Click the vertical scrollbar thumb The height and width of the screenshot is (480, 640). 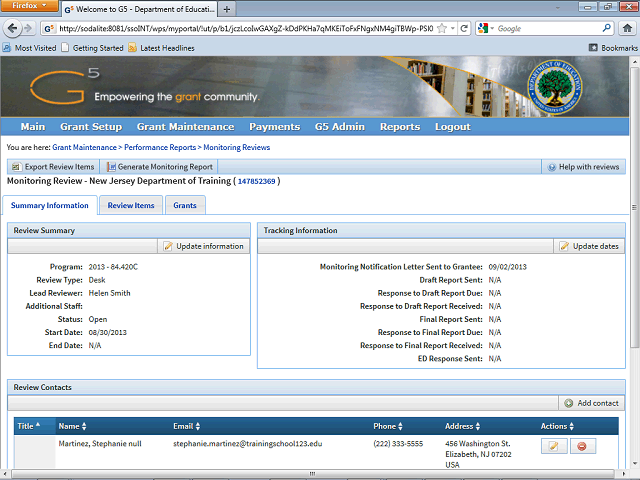tap(634, 207)
